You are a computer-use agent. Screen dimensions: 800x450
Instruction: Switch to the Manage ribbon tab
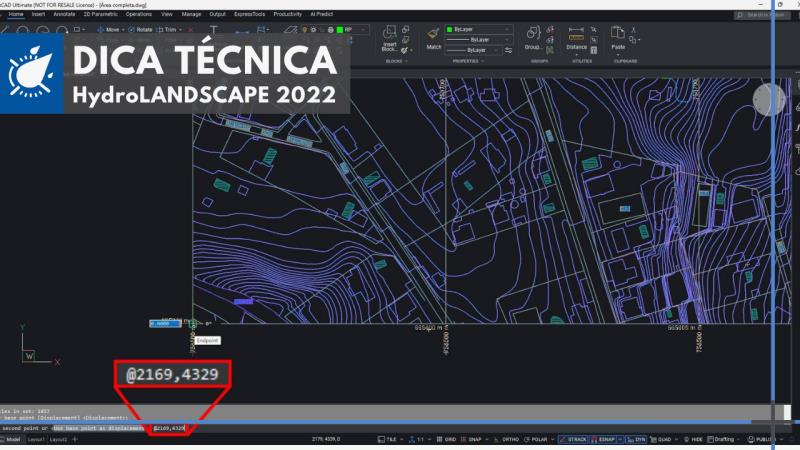pyautogui.click(x=191, y=14)
